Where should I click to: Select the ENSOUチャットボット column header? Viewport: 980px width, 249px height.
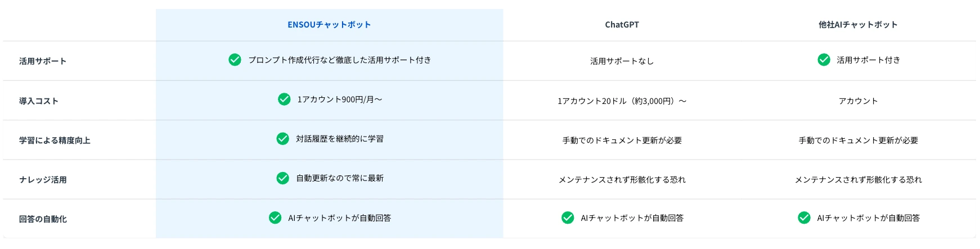[329, 25]
